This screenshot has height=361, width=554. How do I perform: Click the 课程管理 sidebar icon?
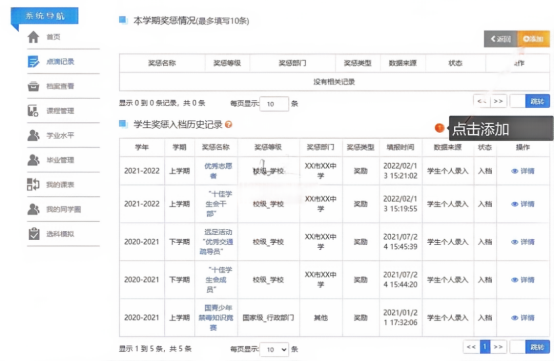tap(33, 111)
